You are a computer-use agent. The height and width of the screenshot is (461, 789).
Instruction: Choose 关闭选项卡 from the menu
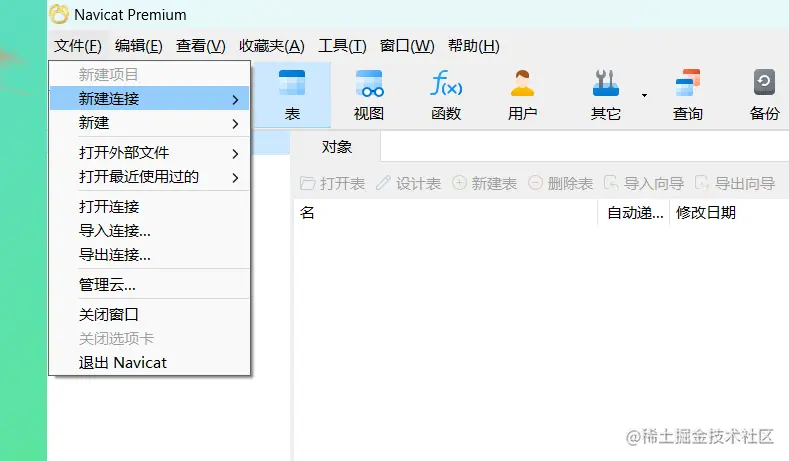(150, 339)
